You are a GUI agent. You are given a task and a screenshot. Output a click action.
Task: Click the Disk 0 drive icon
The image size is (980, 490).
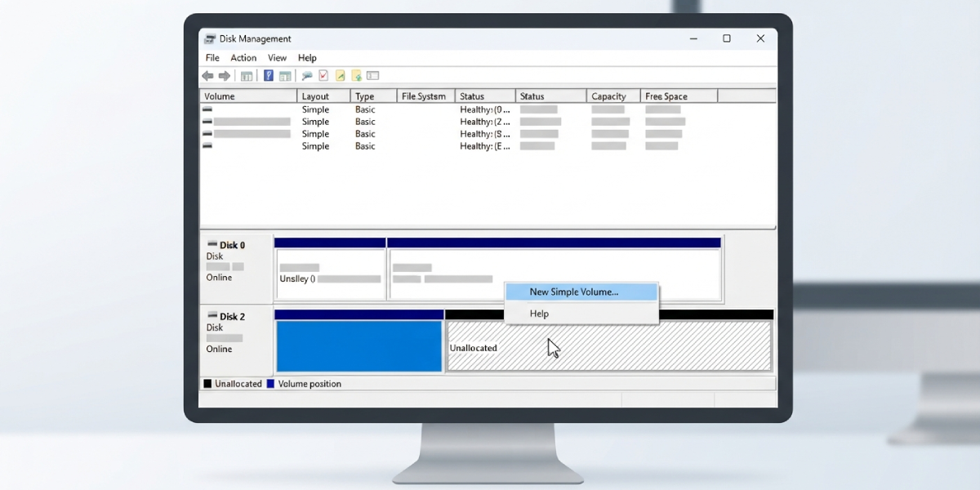pos(212,244)
